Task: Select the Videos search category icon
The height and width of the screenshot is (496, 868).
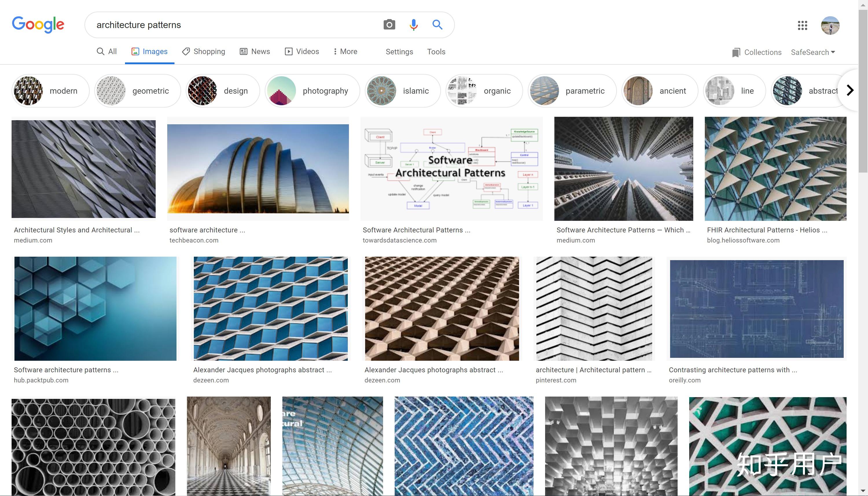Action: coord(289,51)
